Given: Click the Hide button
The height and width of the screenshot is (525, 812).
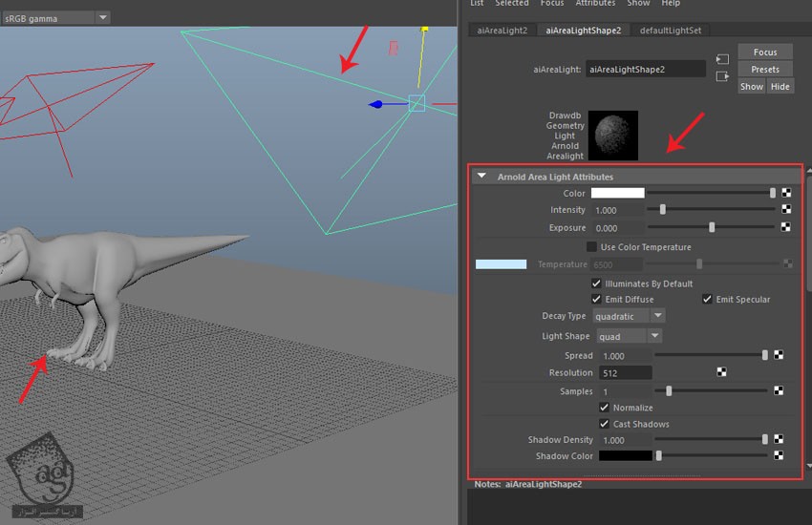Looking at the screenshot, I should pos(780,86).
